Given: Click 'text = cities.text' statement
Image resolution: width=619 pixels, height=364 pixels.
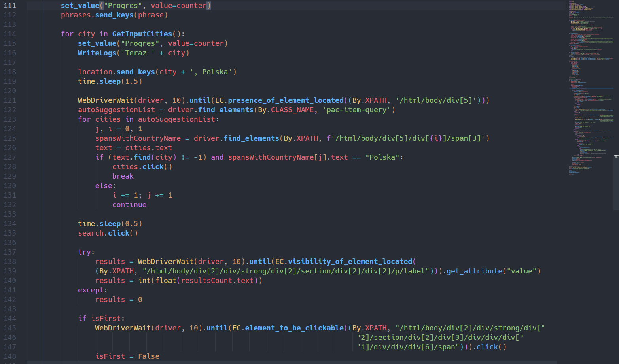Looking at the screenshot, I should pos(134,148).
